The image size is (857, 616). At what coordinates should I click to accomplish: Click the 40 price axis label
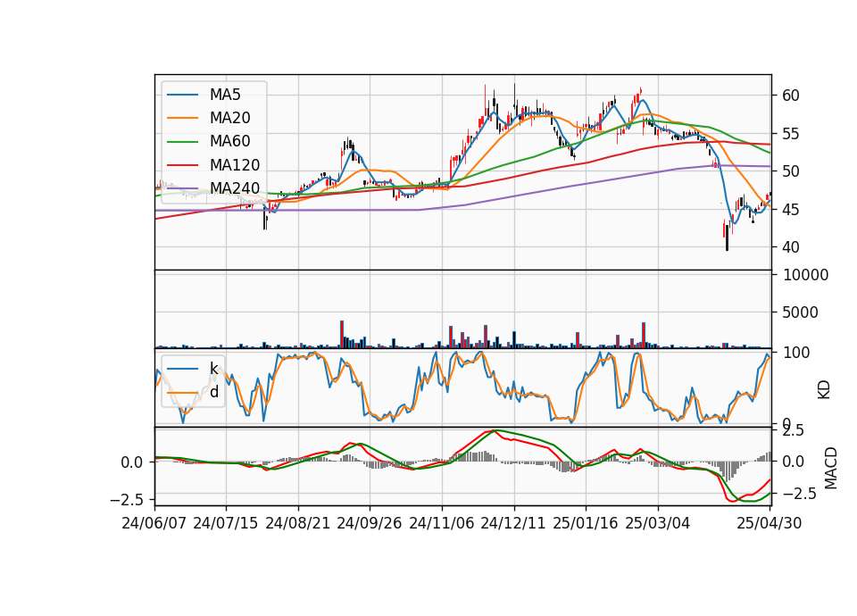coord(791,247)
